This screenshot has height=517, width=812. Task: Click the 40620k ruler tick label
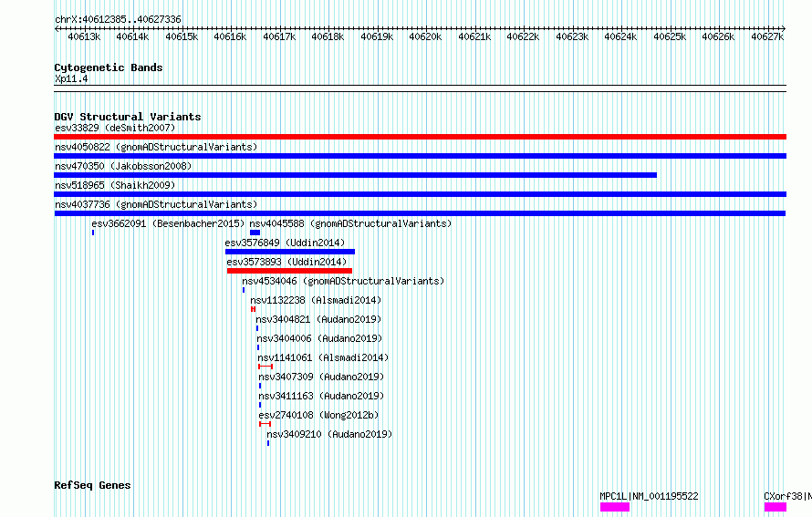[x=425, y=36]
